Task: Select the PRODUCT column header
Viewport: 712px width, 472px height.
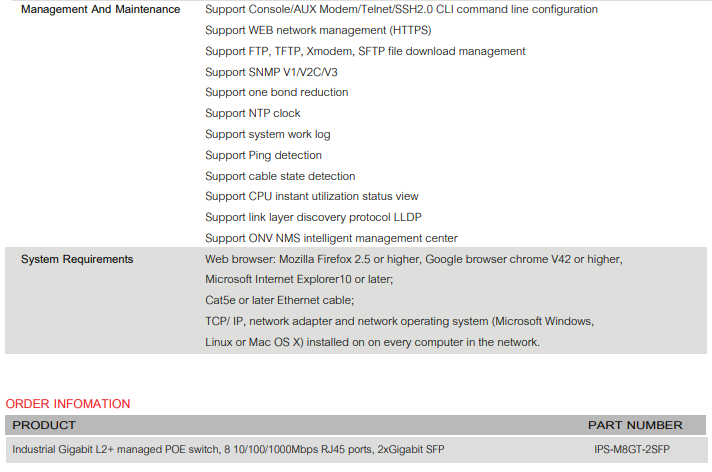Action: click(44, 425)
